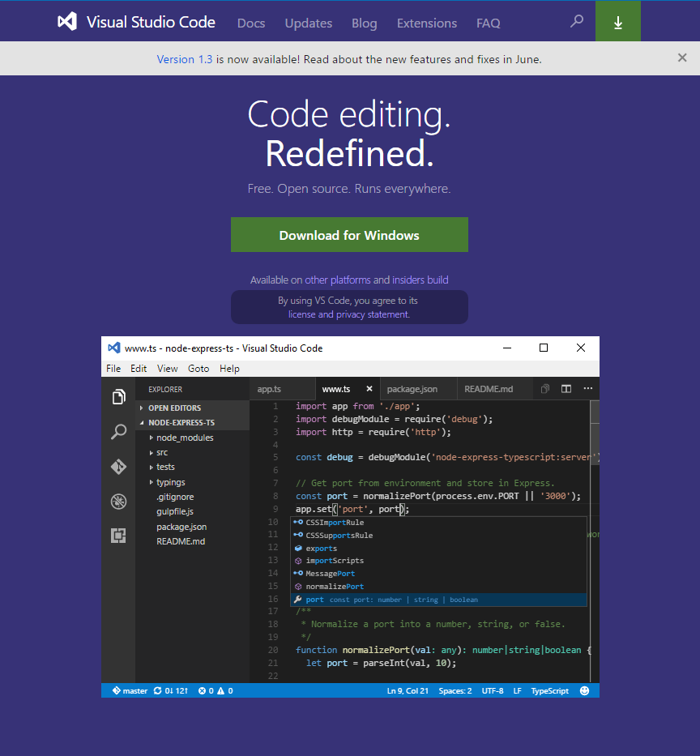Switch to the app.ts tab

283,389
